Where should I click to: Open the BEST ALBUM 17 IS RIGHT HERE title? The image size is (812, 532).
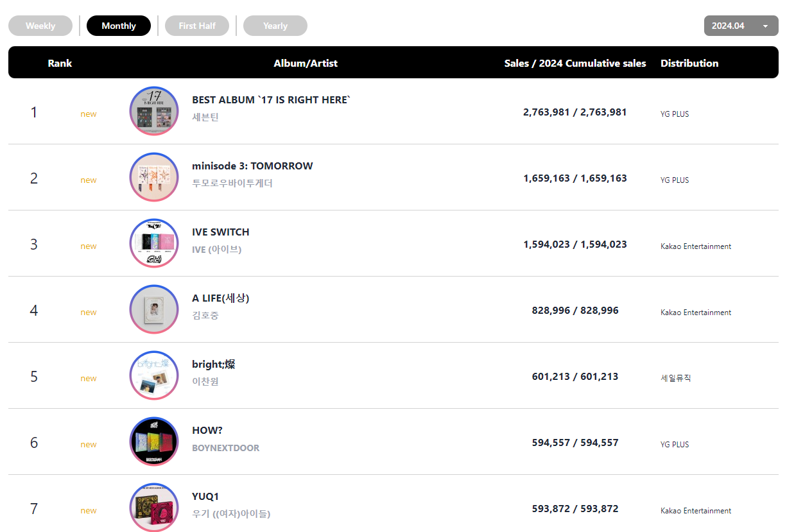272,99
